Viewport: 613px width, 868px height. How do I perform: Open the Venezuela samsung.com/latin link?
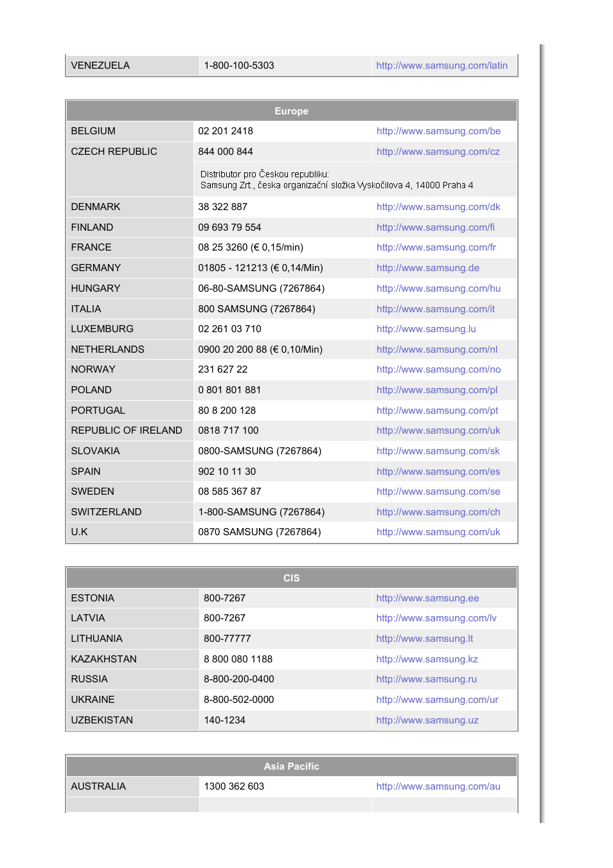pyautogui.click(x=441, y=66)
